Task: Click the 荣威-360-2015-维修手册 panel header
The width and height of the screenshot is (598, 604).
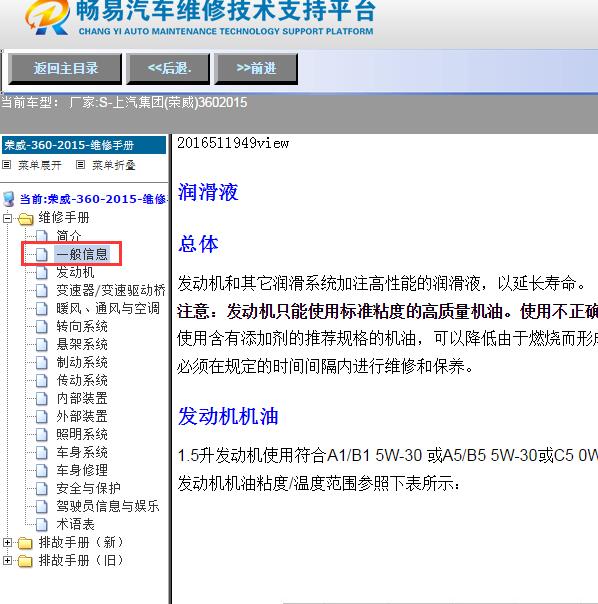Action: 84,145
